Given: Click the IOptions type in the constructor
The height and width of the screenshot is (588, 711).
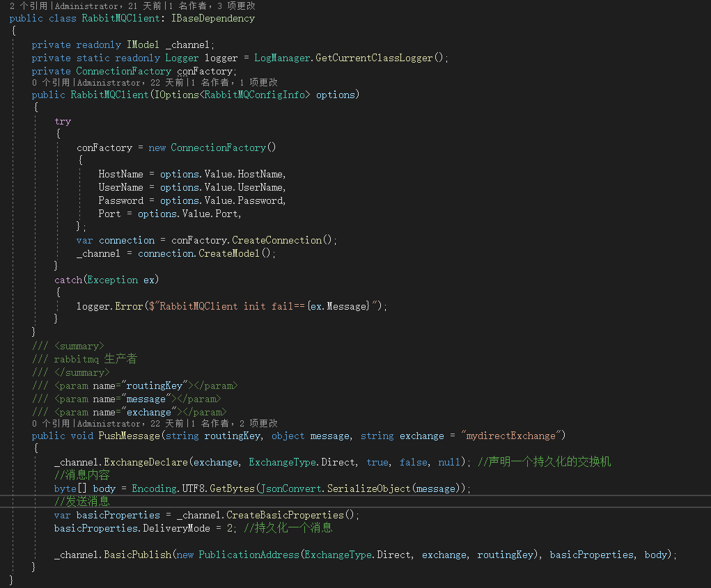Looking at the screenshot, I should (177, 95).
